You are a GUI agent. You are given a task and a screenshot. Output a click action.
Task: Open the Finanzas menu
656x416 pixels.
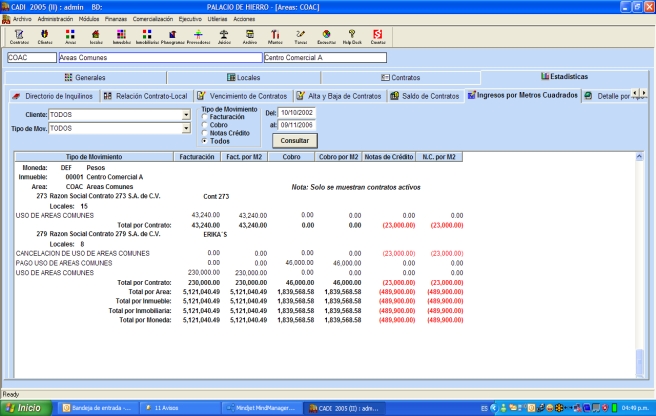(x=116, y=19)
